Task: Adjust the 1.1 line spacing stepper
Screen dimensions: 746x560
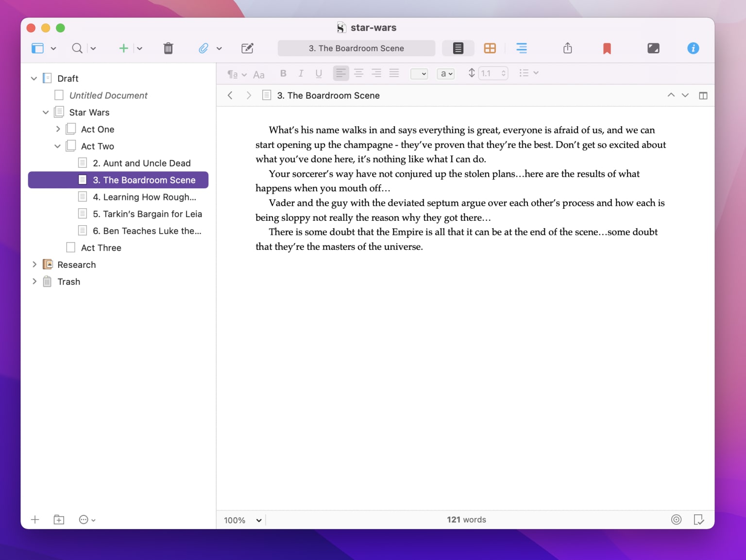Action: click(504, 73)
